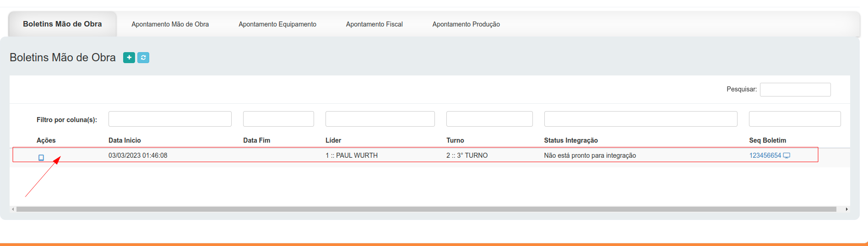Click the scrollbar's left arrow

(13, 209)
